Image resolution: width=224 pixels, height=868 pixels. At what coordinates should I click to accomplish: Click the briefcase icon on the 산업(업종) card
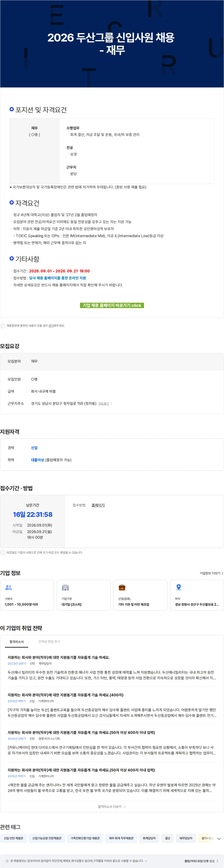point(122,588)
